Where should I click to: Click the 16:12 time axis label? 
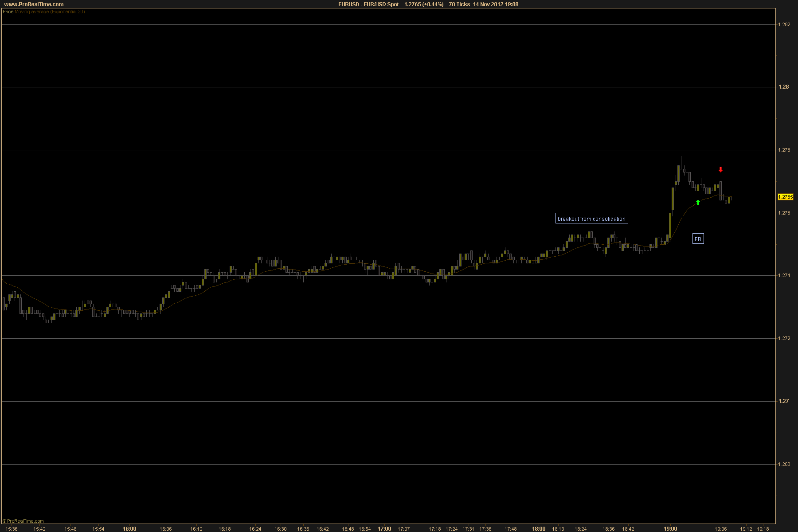(196, 529)
